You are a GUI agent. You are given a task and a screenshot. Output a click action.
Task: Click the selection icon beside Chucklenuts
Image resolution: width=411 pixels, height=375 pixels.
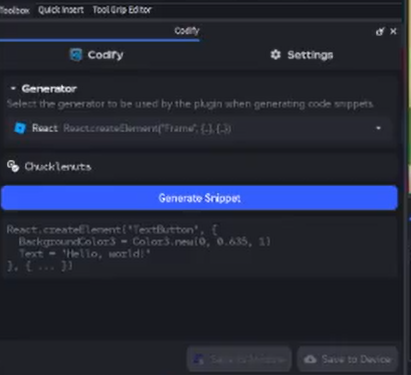(13, 166)
